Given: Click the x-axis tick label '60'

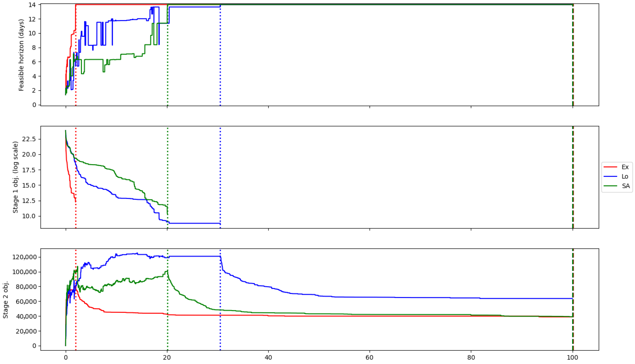Looking at the screenshot, I should tap(370, 358).
